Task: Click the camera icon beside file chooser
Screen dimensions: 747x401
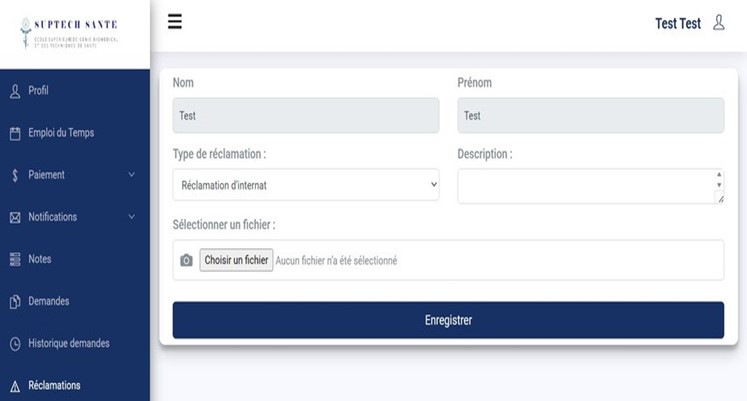Action: [186, 261]
